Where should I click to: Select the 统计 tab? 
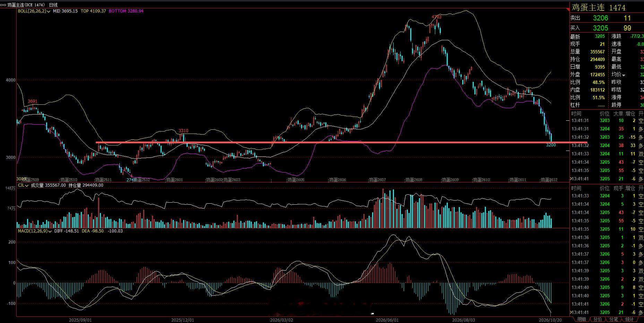[629, 319]
